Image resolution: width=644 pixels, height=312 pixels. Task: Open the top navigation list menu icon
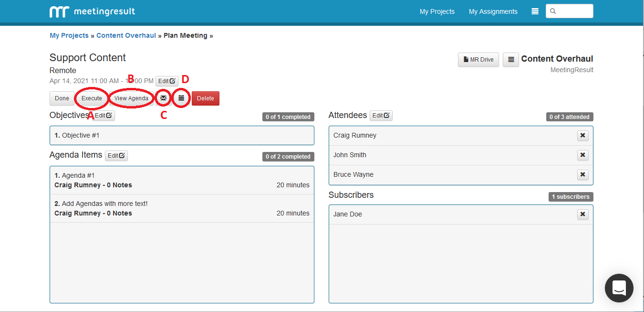[535, 11]
